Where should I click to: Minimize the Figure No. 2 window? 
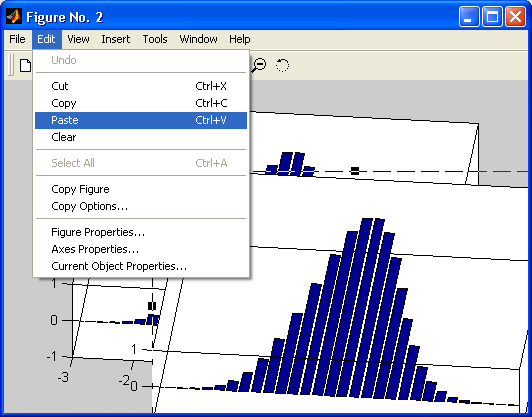[x=469, y=16]
